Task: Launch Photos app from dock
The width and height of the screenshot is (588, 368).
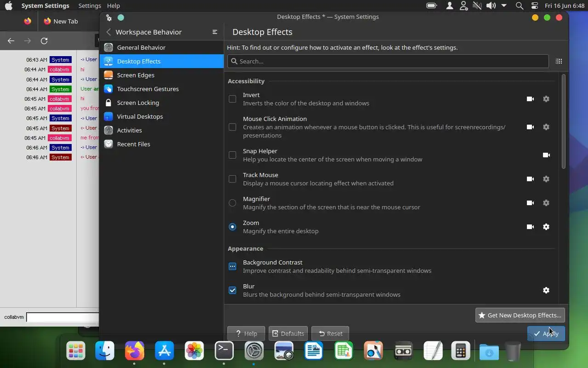Action: click(194, 351)
